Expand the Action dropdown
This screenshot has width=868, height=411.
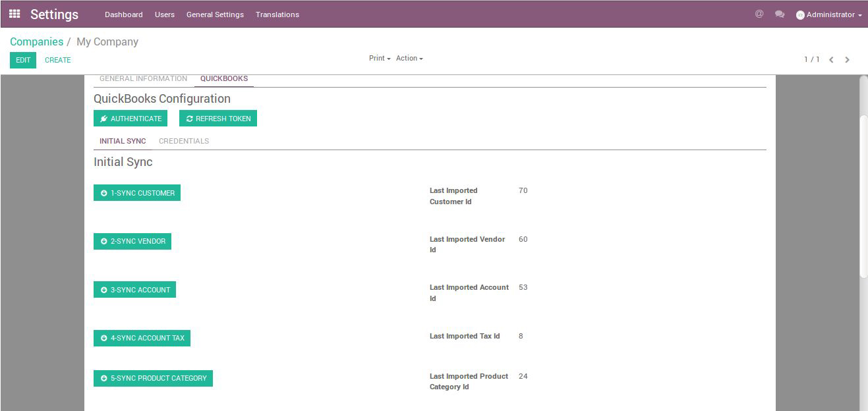(409, 59)
